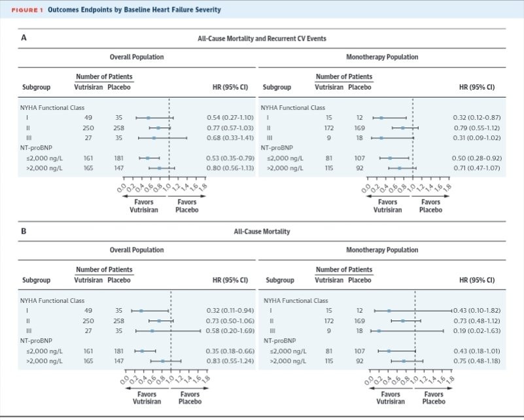524x420 pixels.
Task: Select panel B heading All-Cause Mortality
Action: [x=262, y=232]
